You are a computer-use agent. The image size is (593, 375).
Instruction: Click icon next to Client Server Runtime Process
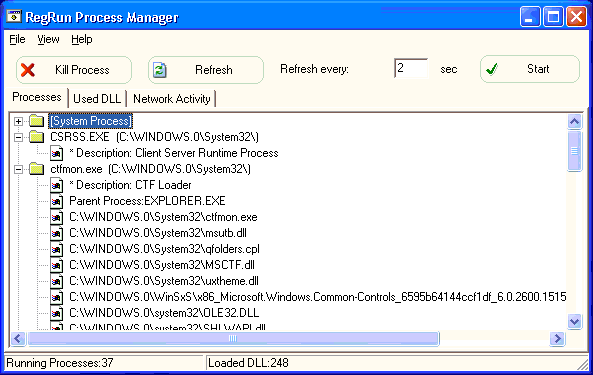[57, 153]
